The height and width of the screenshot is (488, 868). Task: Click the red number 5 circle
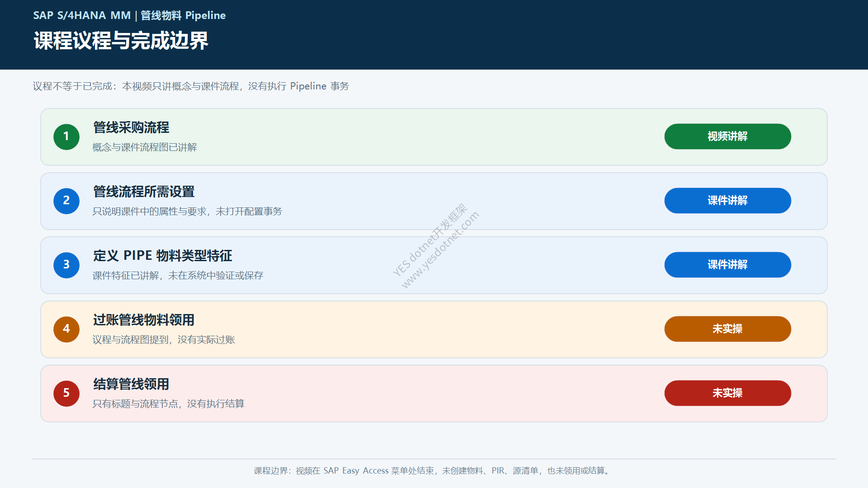point(66,393)
